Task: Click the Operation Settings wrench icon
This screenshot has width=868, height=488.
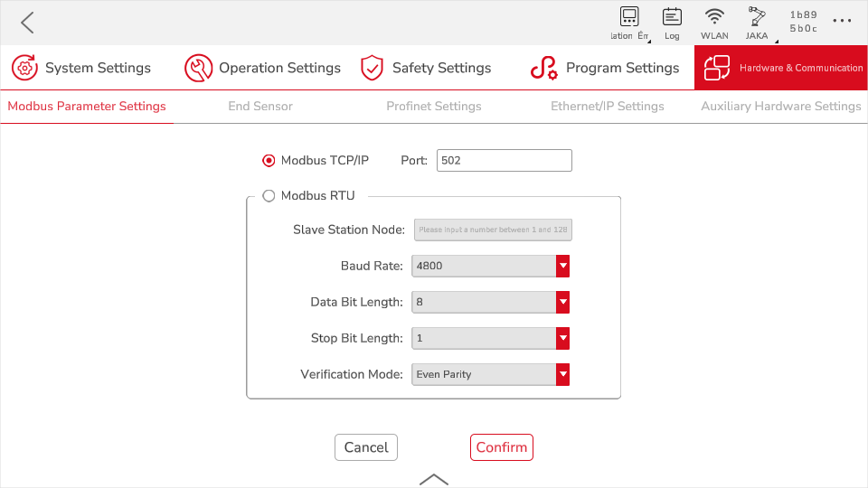Action: click(198, 68)
